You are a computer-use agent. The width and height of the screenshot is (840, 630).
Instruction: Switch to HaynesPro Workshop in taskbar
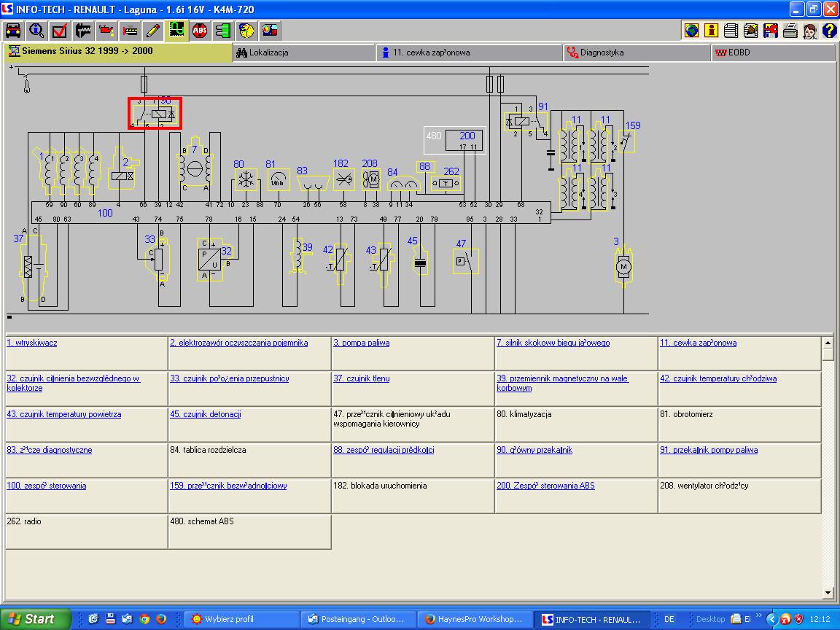[x=475, y=619]
